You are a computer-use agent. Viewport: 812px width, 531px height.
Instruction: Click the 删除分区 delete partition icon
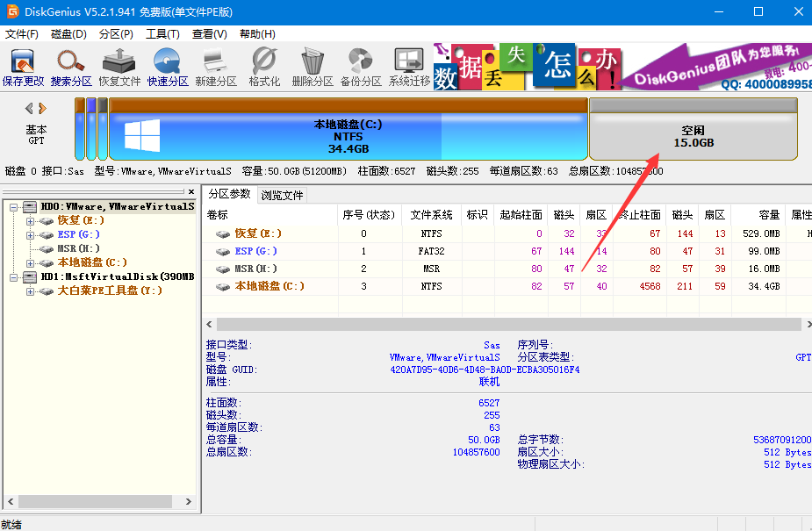click(313, 68)
